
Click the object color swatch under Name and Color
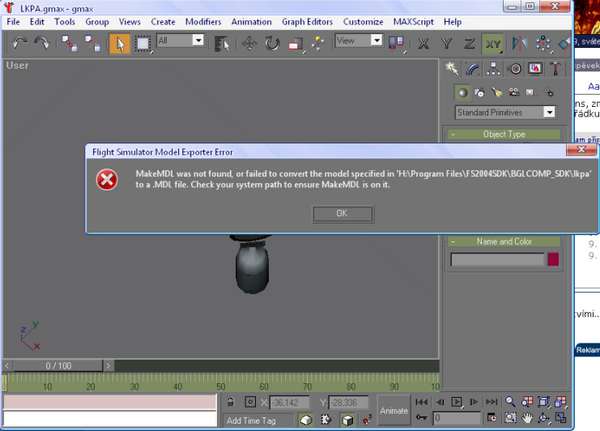click(x=553, y=259)
